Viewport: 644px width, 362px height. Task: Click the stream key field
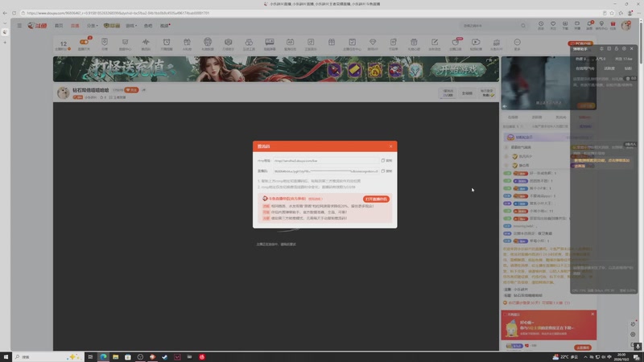point(326,171)
